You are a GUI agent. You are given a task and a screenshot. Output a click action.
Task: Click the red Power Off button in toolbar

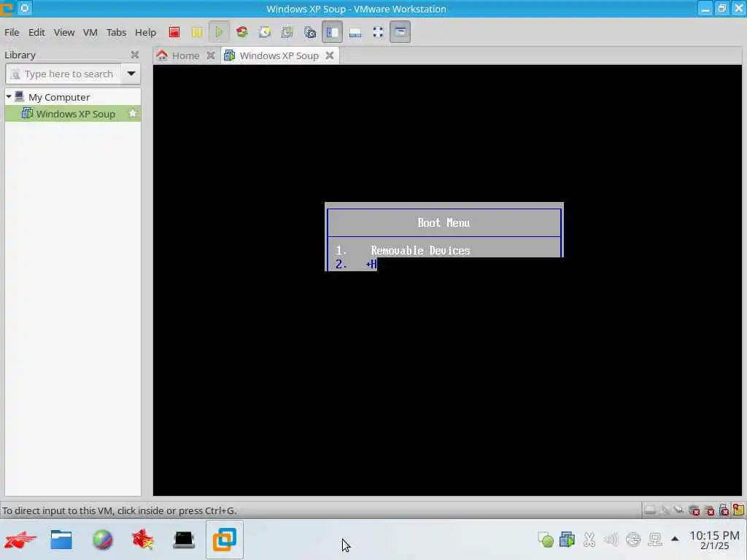[x=174, y=32]
